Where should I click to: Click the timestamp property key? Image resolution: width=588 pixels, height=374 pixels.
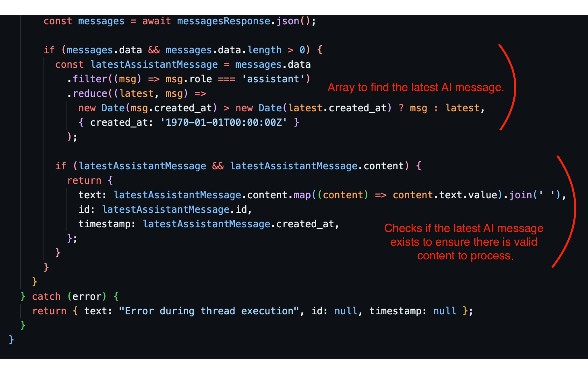(105, 224)
